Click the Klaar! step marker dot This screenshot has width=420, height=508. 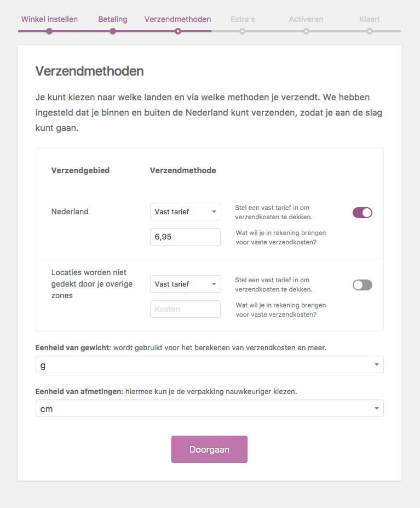[x=370, y=32]
